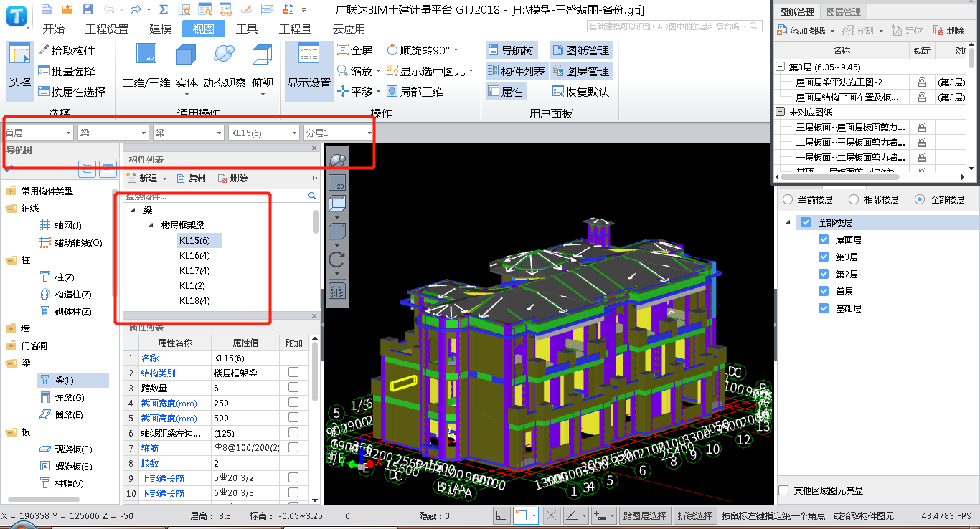The height and width of the screenshot is (529, 980).
Task: Click the Open file orange icon
Action: pos(67,9)
